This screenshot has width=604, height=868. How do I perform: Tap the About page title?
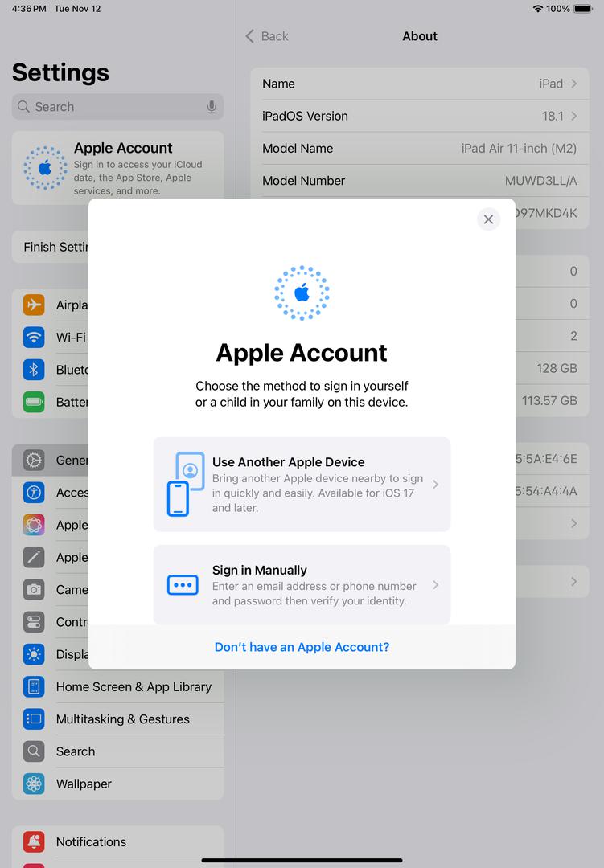[420, 36]
